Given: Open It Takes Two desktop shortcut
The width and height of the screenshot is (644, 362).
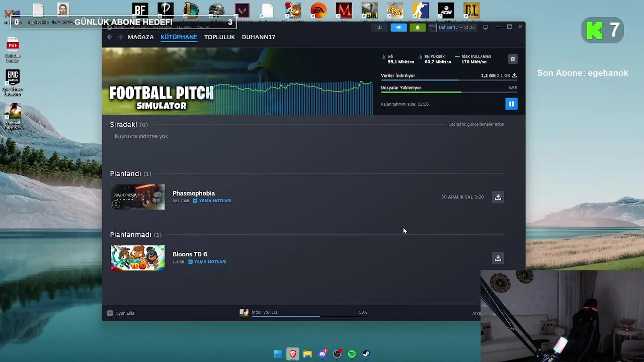Looking at the screenshot, I should coord(395,11).
